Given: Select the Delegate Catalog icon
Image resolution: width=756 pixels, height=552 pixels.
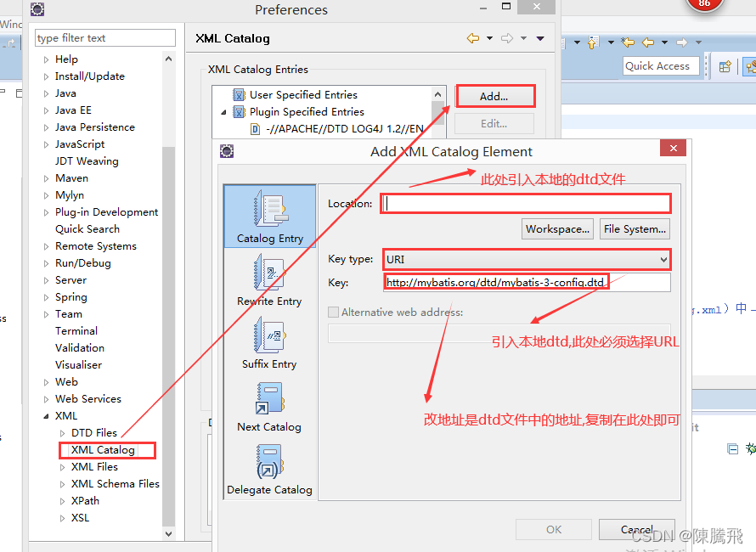Looking at the screenshot, I should [x=270, y=461].
